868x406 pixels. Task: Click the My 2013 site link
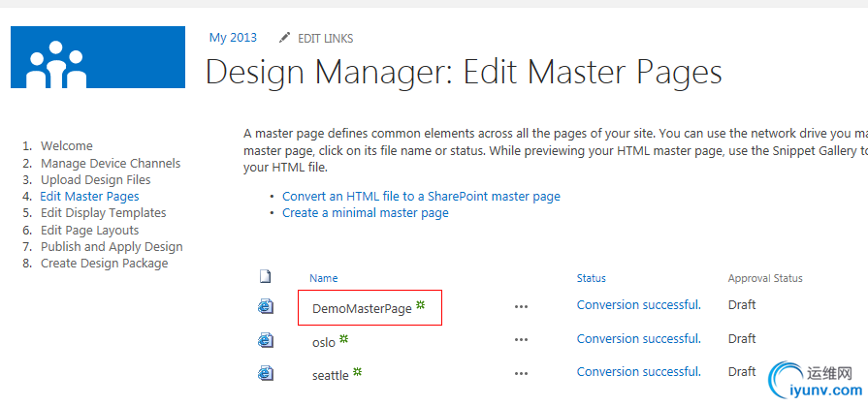pyautogui.click(x=233, y=38)
